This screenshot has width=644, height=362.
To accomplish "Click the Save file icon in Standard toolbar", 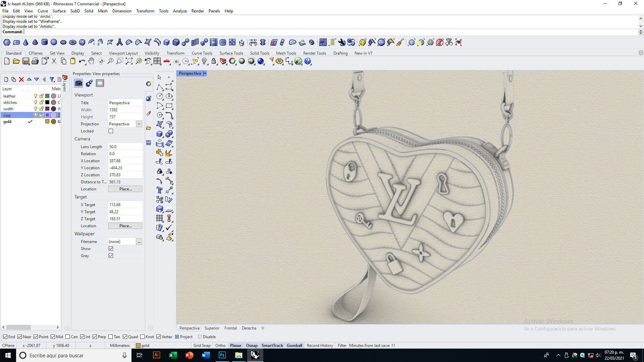I will pyautogui.click(x=25, y=61).
